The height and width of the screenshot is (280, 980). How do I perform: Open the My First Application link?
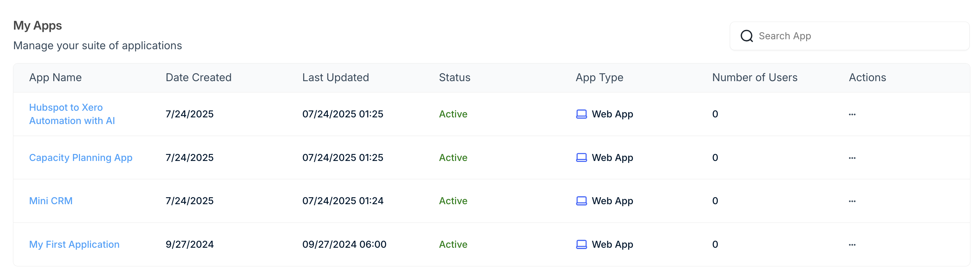point(74,245)
